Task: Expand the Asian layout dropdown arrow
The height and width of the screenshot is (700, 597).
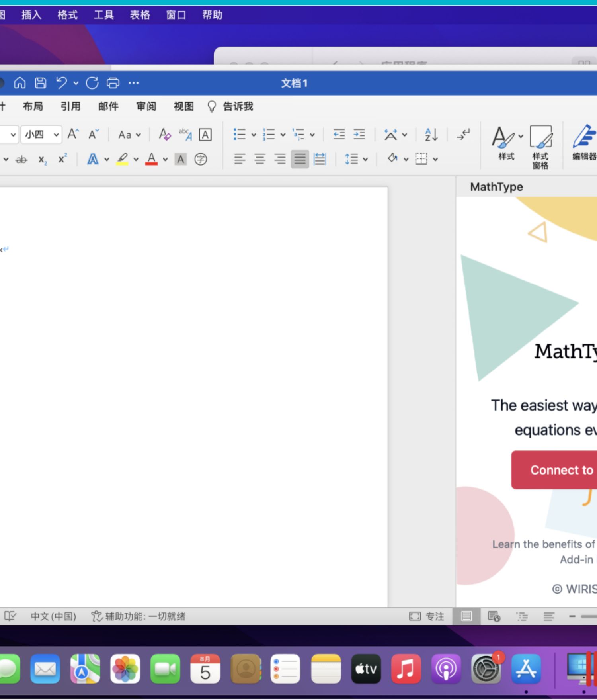Action: pos(405,135)
